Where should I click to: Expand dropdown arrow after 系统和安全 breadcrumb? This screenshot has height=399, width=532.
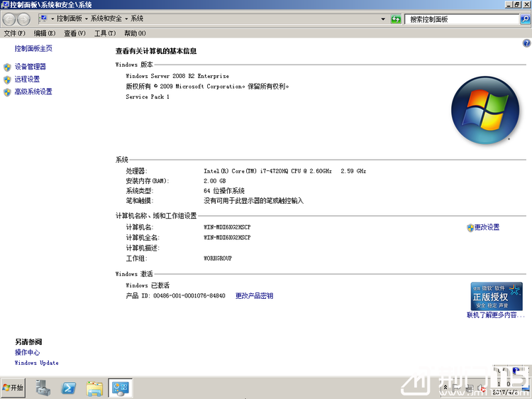click(126, 18)
